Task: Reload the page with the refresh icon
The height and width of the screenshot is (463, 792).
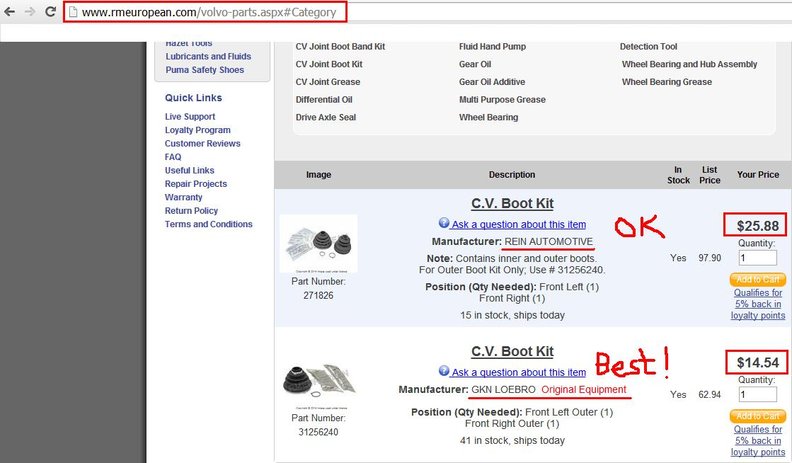Action: [x=49, y=13]
